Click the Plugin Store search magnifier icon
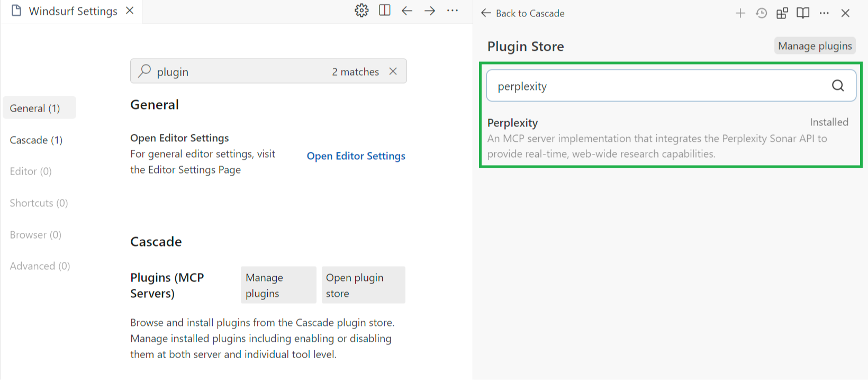The height and width of the screenshot is (382, 868). tap(838, 86)
